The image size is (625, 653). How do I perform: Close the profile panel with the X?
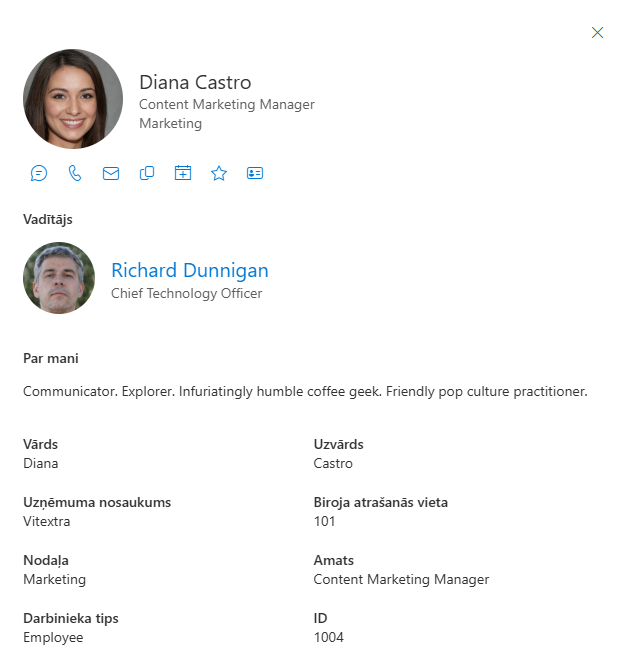coord(597,32)
